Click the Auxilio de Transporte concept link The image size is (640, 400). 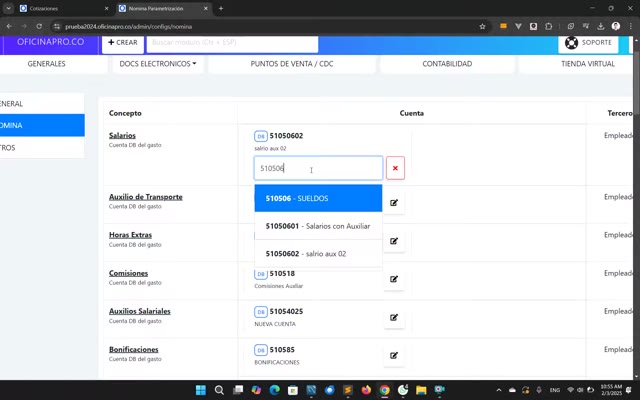pos(146,197)
